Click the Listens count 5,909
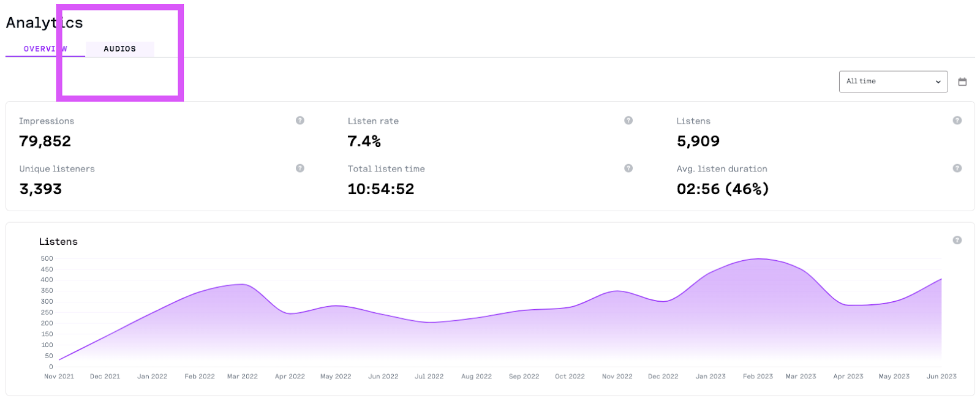 [x=698, y=141]
